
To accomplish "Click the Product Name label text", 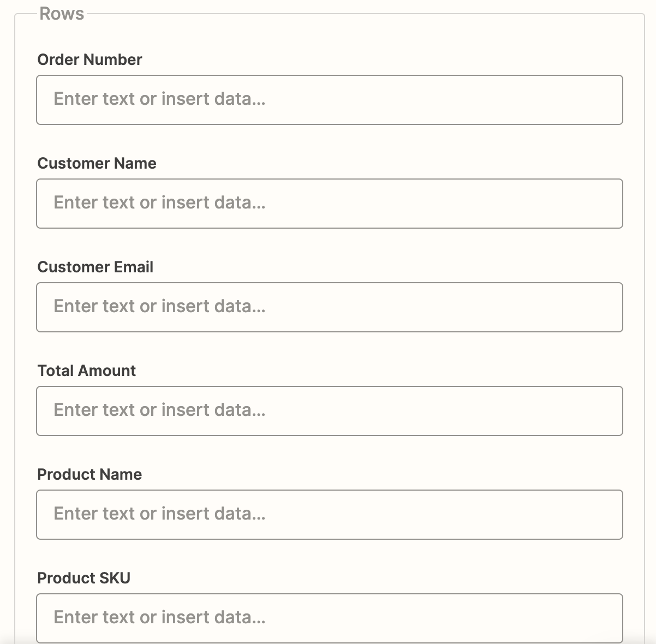I will (x=90, y=474).
